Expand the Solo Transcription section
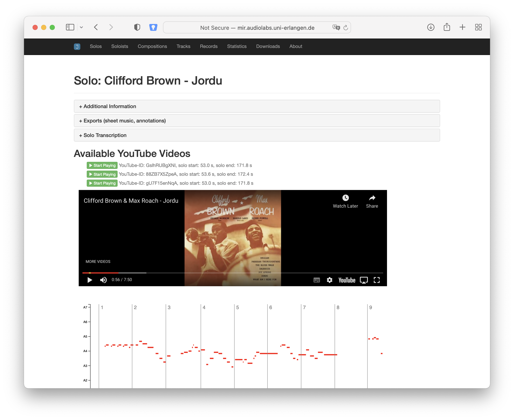514x420 pixels. 257,135
